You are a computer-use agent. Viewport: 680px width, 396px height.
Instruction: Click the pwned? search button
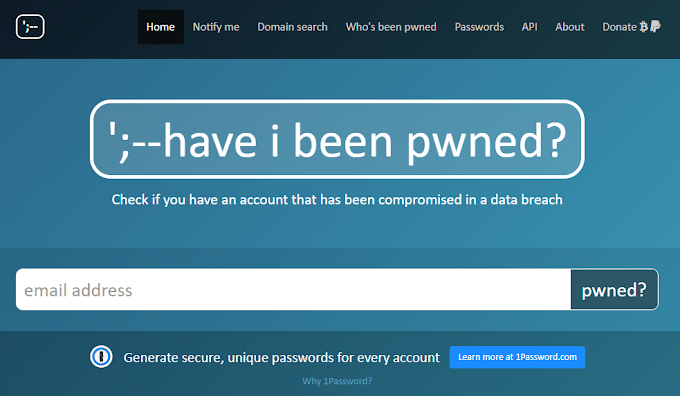click(615, 289)
